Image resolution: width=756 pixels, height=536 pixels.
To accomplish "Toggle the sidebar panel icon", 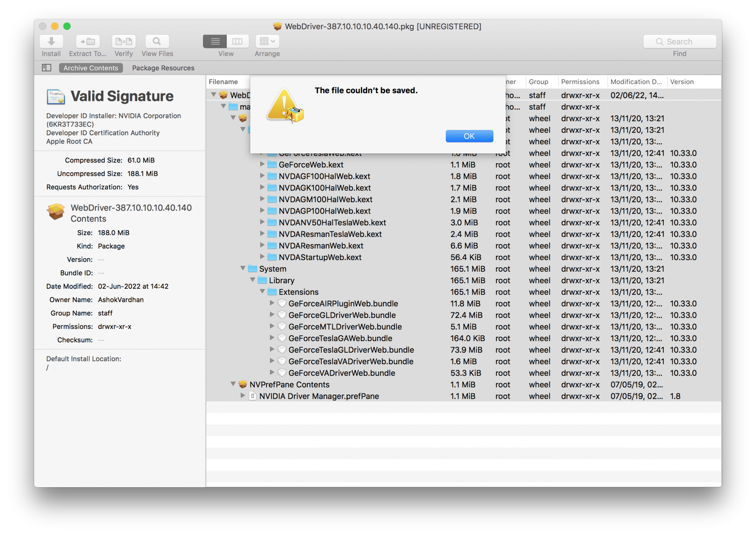I will 46,68.
